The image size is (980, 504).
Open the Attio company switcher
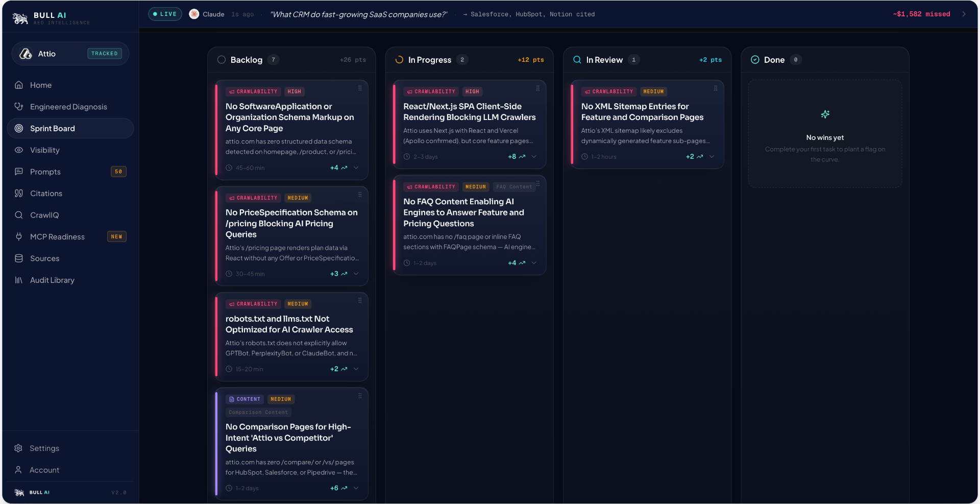pos(70,54)
